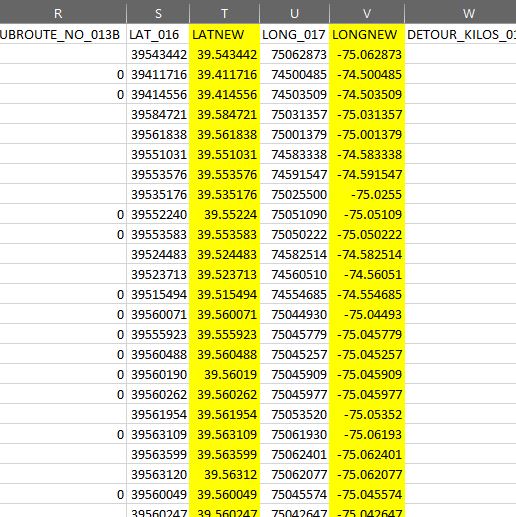Select cell with value -75.04493
Screen dimensions: 516x517
(367, 314)
